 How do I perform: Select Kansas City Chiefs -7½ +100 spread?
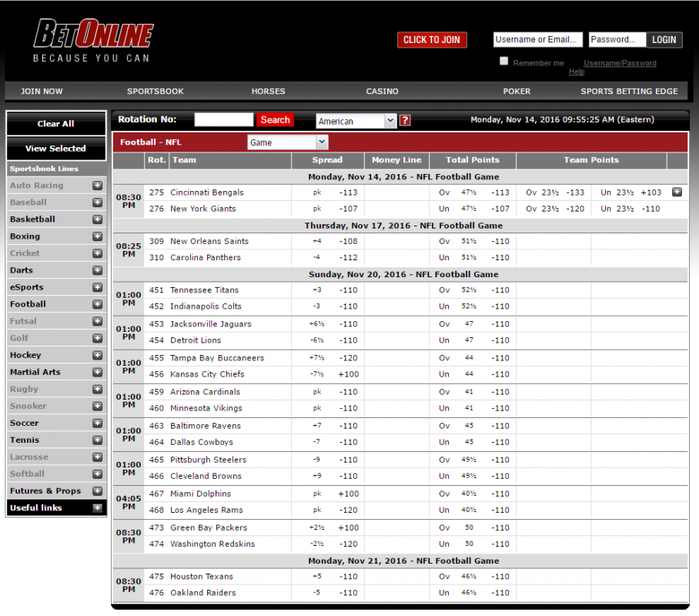coord(334,374)
